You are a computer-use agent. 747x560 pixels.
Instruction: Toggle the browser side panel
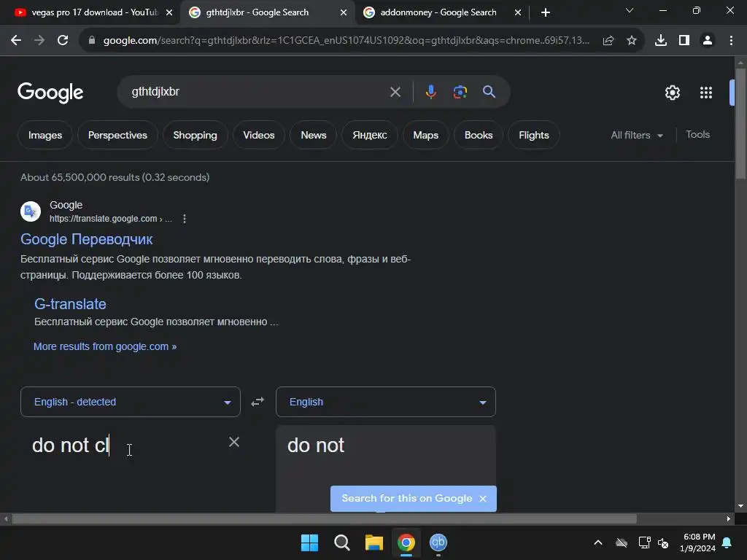tap(684, 41)
